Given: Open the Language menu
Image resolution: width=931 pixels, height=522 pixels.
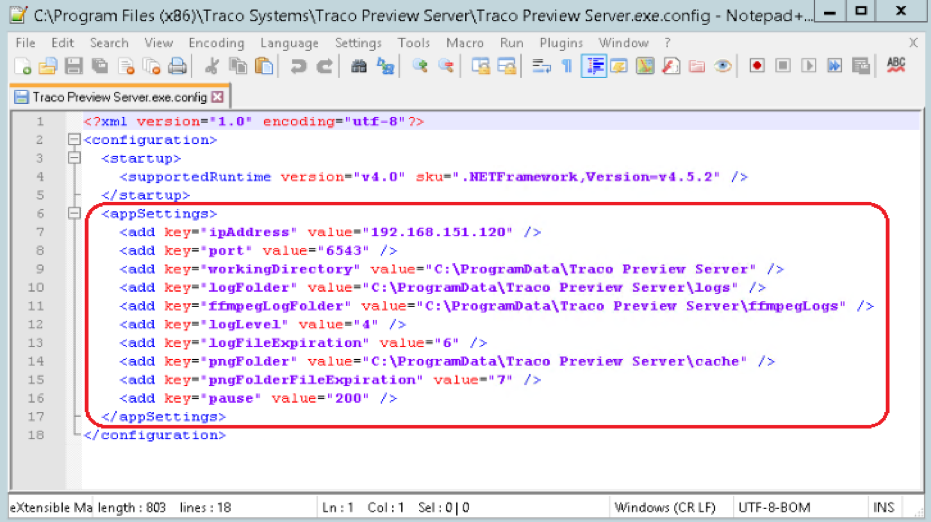Looking at the screenshot, I should pos(289,43).
